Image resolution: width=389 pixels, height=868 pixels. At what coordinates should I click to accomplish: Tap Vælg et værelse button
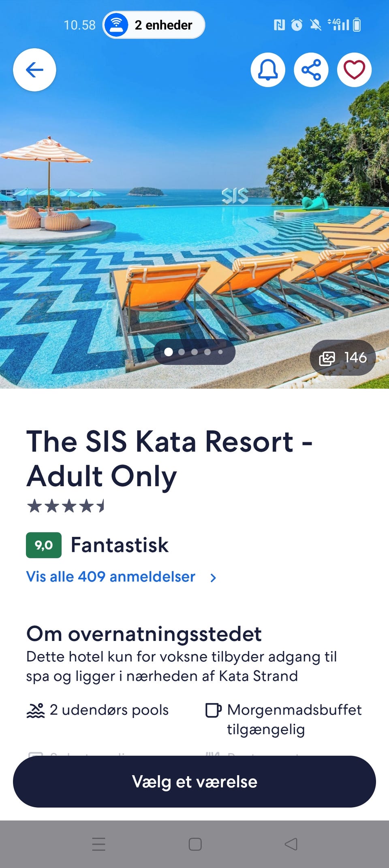194,781
